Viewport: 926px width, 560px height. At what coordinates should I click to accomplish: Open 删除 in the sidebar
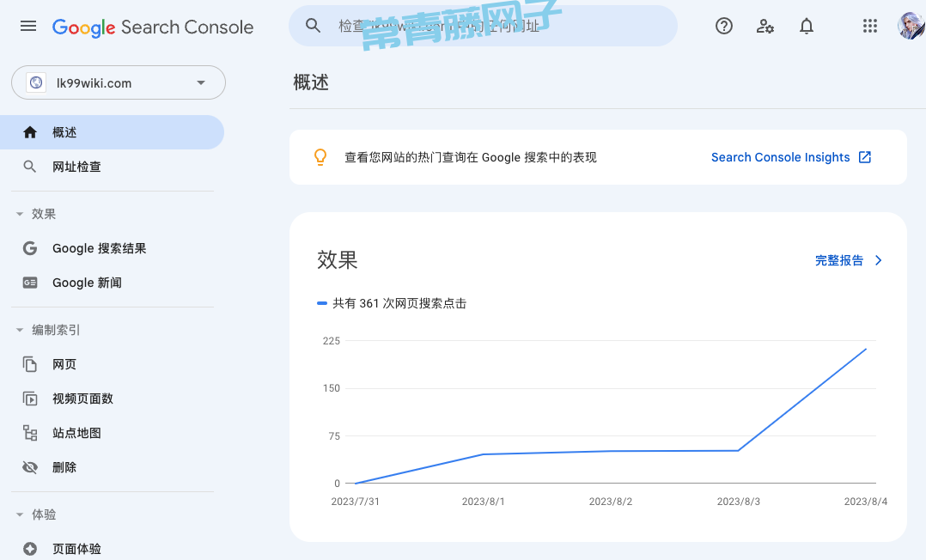coord(113,467)
